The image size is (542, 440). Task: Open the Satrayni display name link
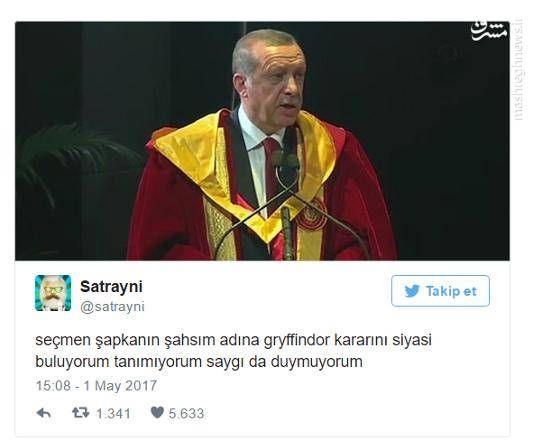click(111, 287)
